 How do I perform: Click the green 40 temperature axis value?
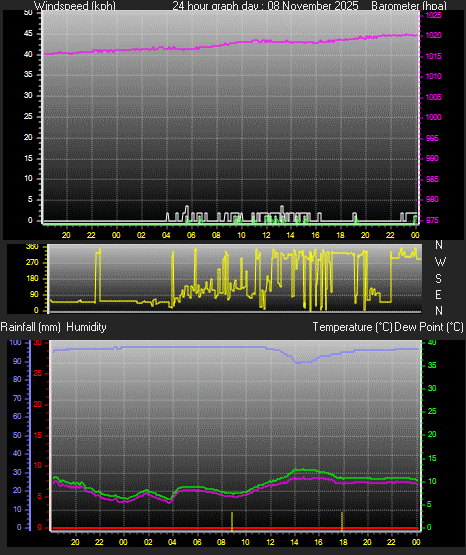432,342
